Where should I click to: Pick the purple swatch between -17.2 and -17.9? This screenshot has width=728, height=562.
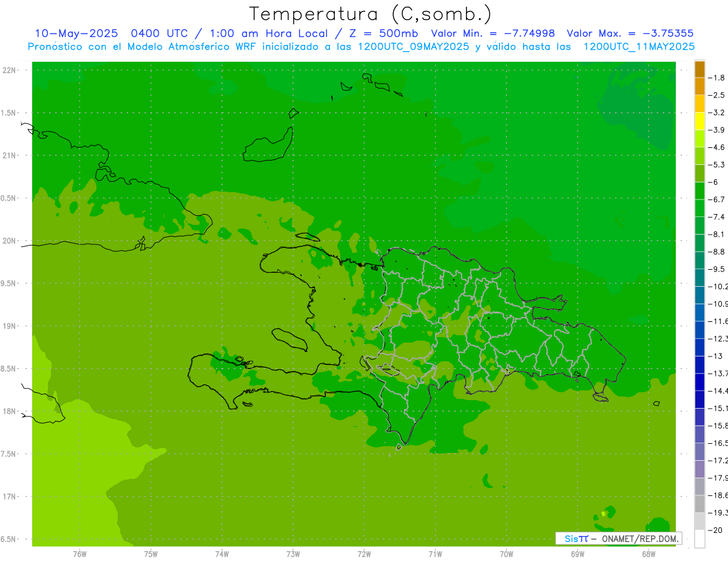699,469
